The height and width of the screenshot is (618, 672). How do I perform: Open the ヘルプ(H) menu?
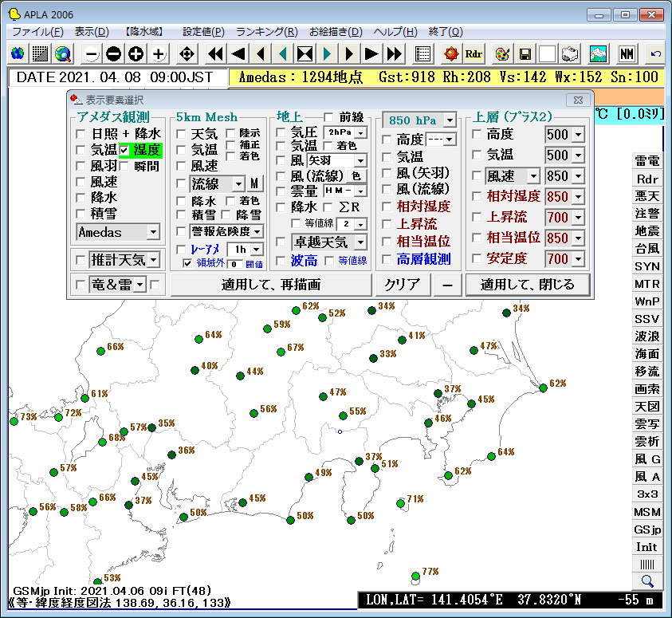coord(395,32)
